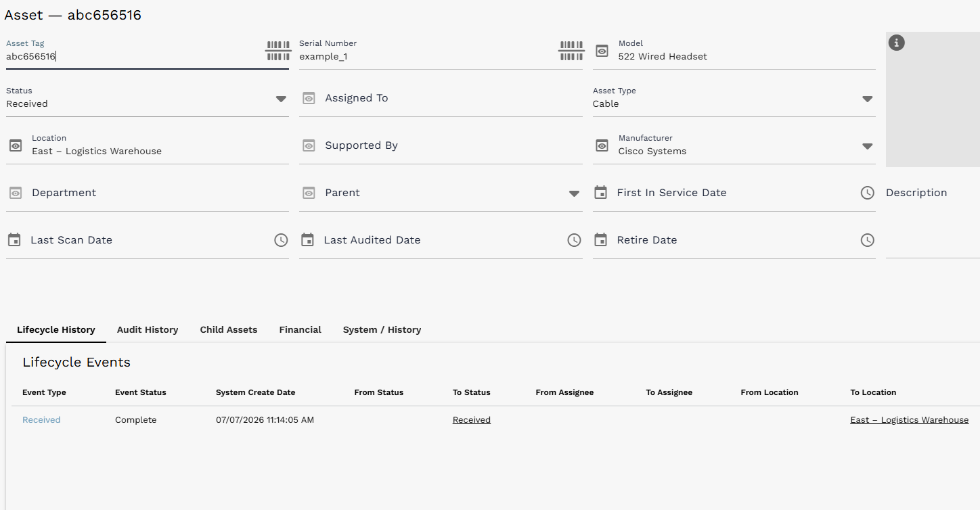Screen dimensions: 980x510
Task: Open the Supported By lookup icon
Action: point(309,145)
